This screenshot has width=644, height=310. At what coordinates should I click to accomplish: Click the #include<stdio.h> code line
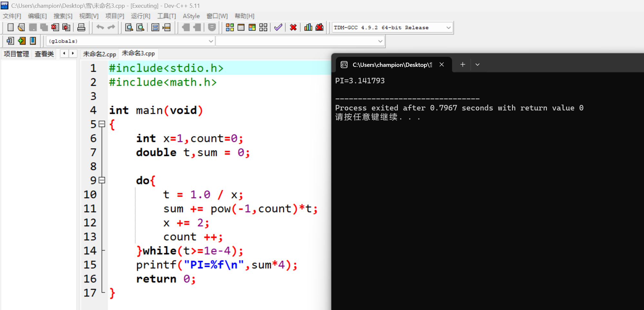[x=166, y=68]
